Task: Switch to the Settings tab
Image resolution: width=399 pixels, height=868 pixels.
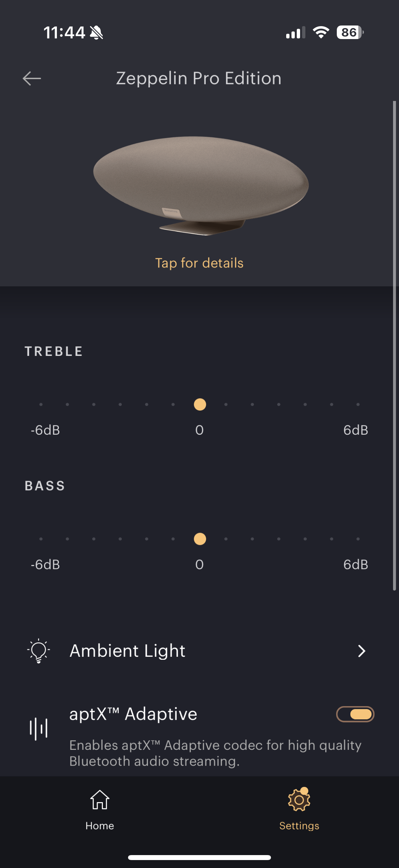Action: (x=299, y=809)
